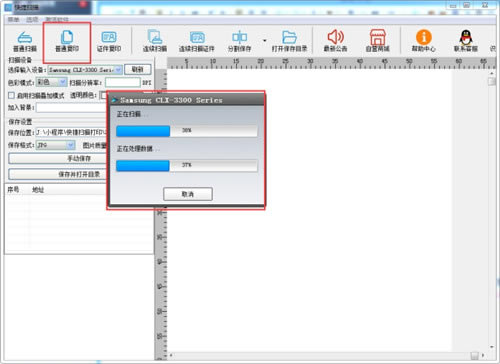Open the store shop icon
This screenshot has height=364, width=500.
[x=377, y=41]
